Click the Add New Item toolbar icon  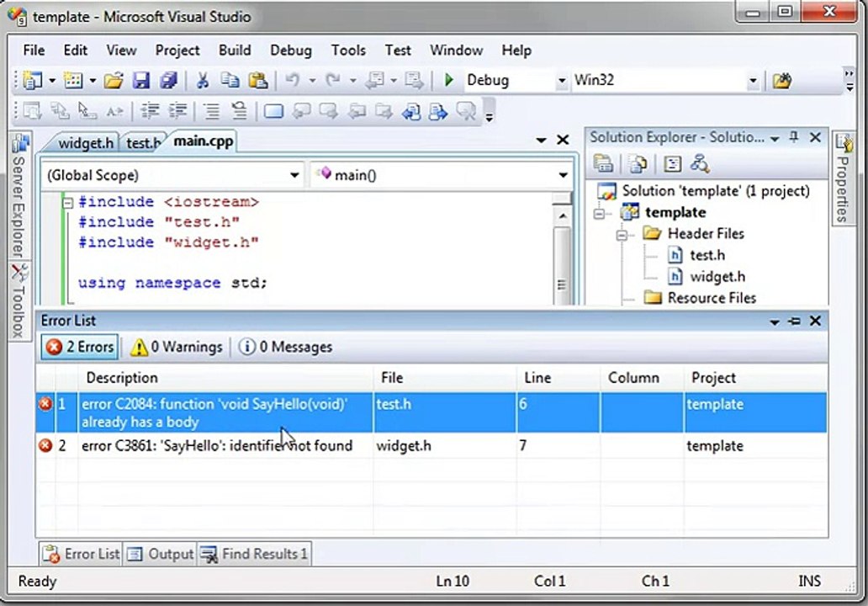point(73,81)
